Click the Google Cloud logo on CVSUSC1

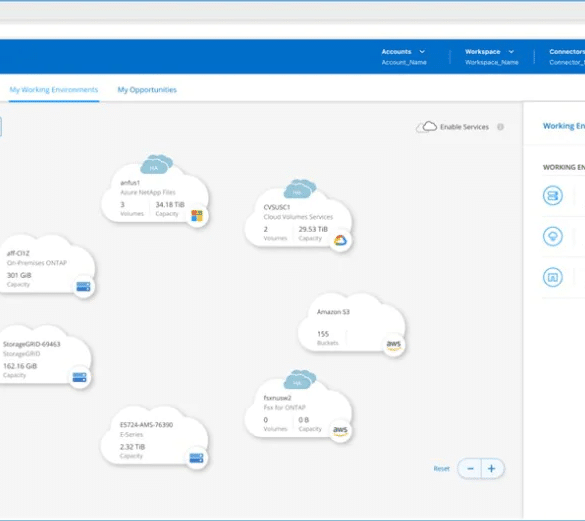point(340,240)
